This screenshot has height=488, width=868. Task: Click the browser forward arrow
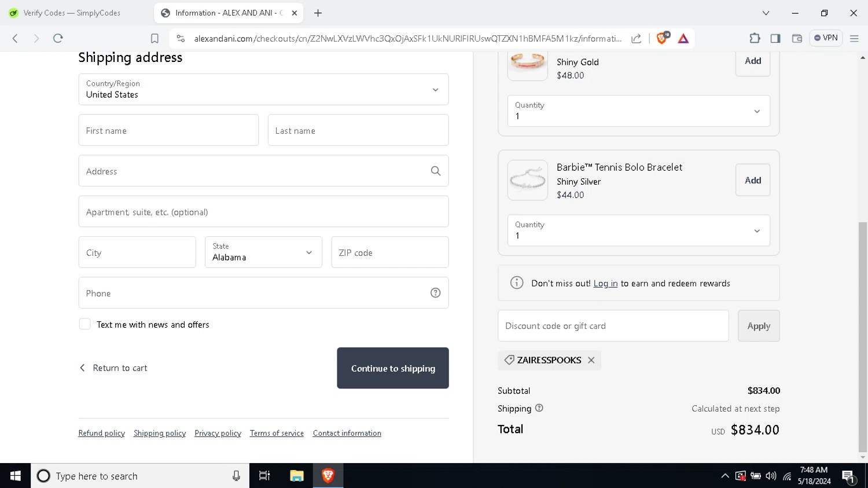pos(36,38)
